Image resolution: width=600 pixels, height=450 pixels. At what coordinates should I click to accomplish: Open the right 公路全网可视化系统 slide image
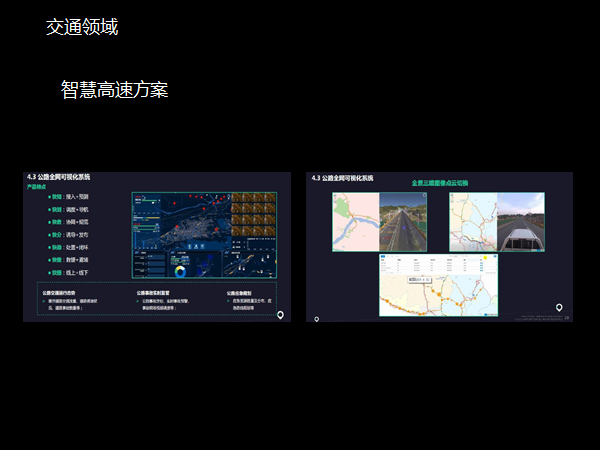click(x=439, y=247)
